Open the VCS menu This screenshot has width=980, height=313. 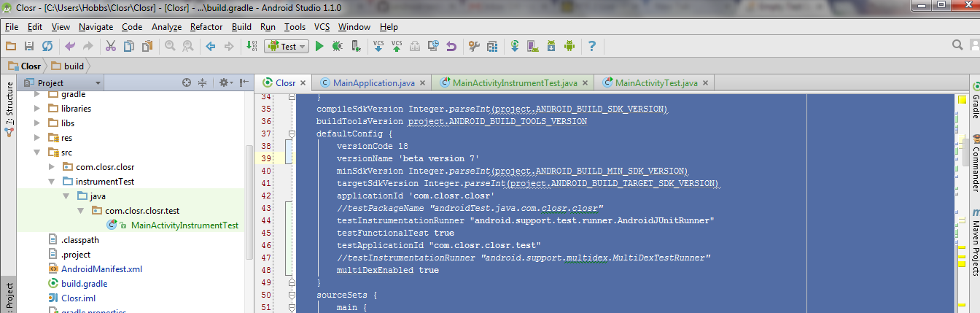pos(322,27)
